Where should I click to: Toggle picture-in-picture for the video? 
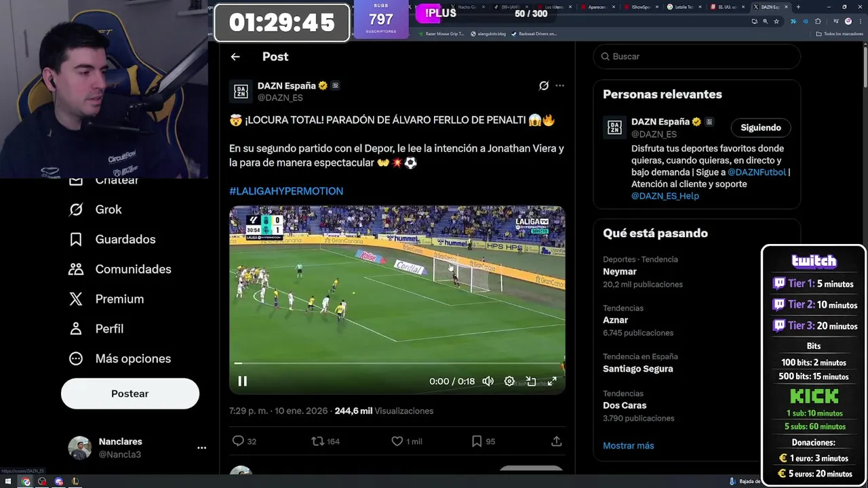(x=531, y=381)
